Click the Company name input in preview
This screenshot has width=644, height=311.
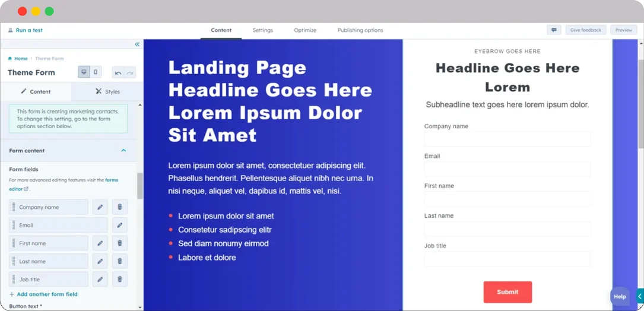(x=507, y=139)
